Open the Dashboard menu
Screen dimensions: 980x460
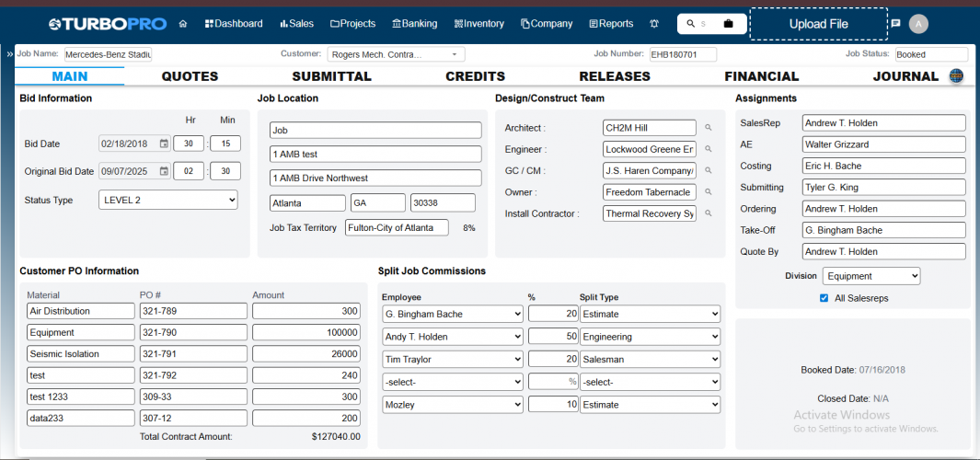pos(234,24)
